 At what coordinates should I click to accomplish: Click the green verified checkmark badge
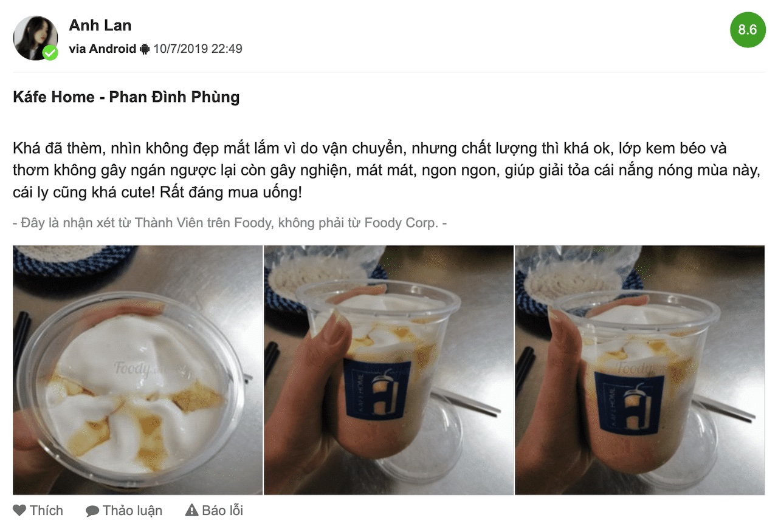pos(50,53)
